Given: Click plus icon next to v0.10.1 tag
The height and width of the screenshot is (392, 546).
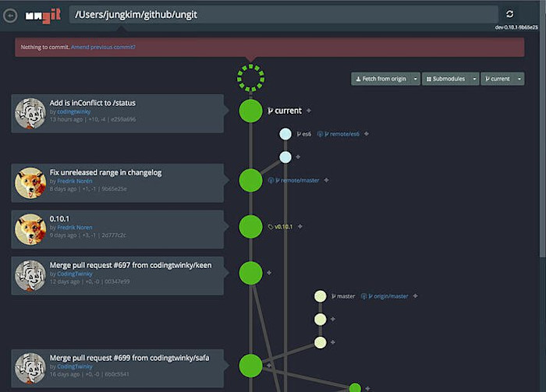Looking at the screenshot, I should (300, 227).
